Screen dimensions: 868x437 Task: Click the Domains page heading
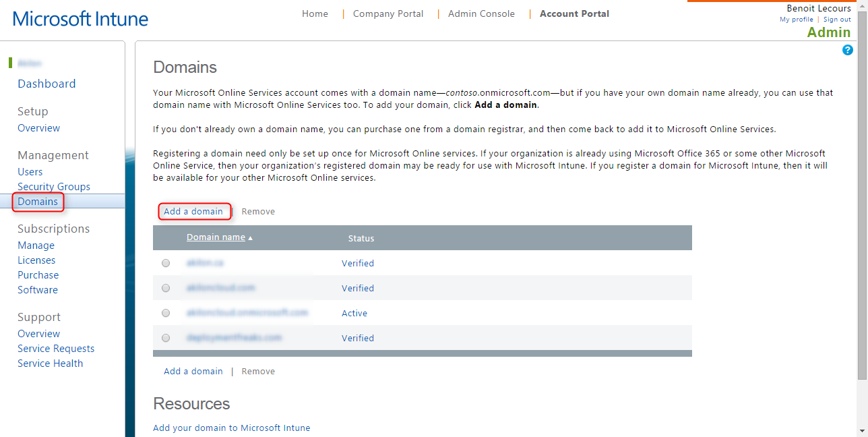[x=185, y=67]
